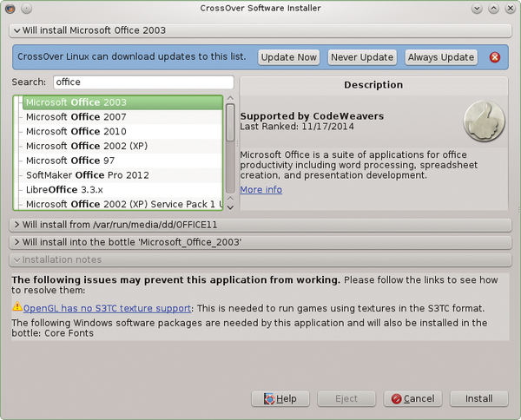Choose Always Update
Screen dimensions: 521x420
tap(441, 57)
